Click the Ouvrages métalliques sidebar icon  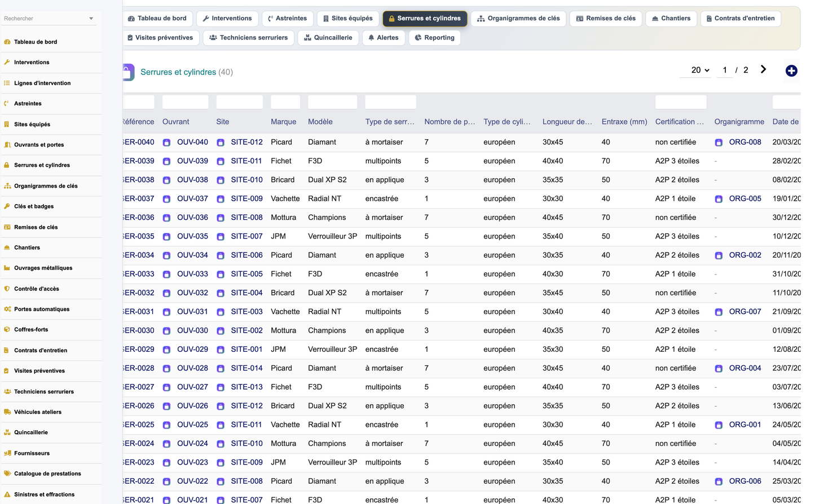[x=7, y=268]
